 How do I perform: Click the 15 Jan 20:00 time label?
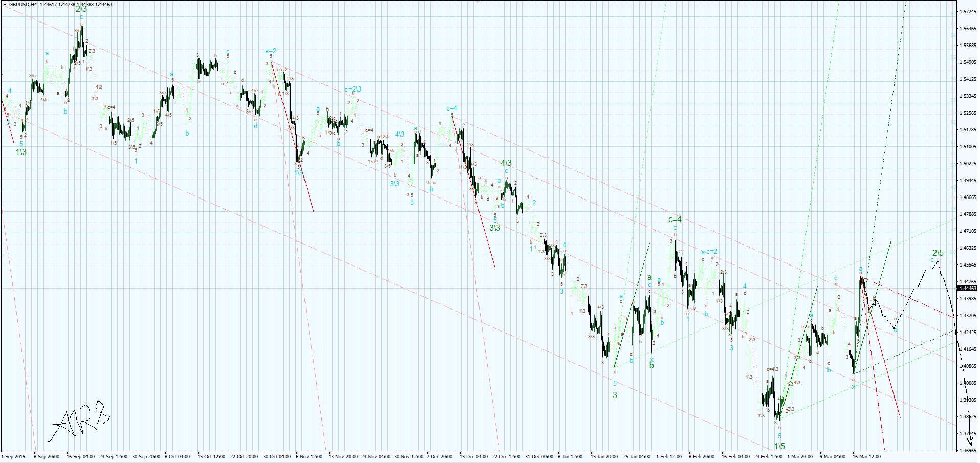coord(604,456)
